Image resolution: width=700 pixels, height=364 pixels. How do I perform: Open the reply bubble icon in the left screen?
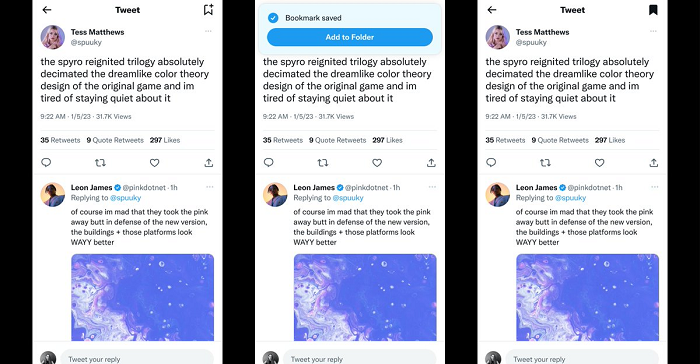point(46,163)
